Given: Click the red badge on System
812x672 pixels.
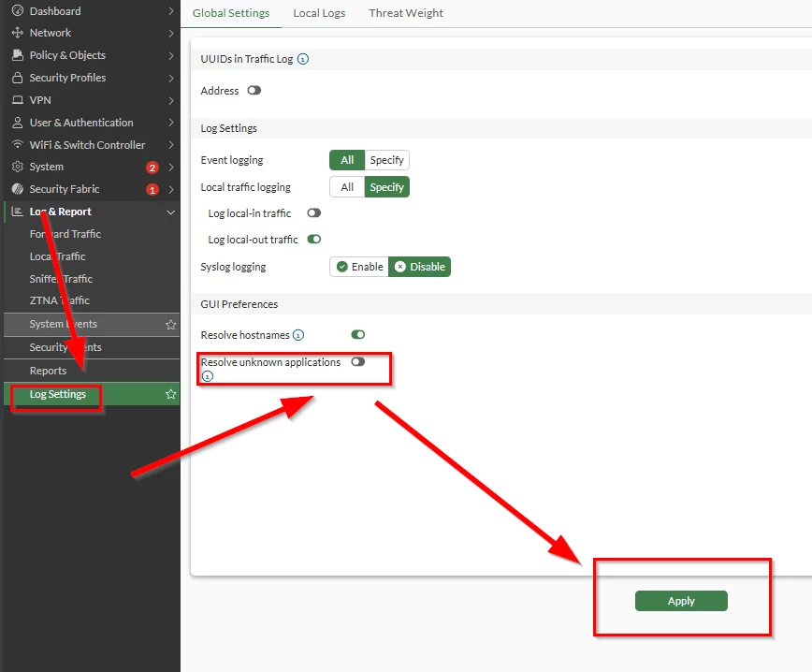Looking at the screenshot, I should (x=152, y=168).
